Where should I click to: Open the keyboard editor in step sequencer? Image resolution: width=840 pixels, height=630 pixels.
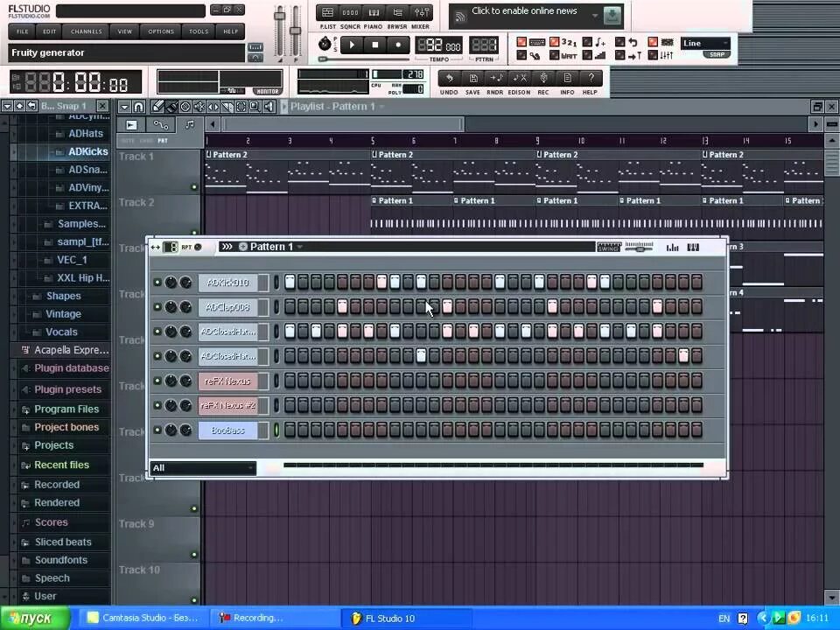(x=693, y=247)
